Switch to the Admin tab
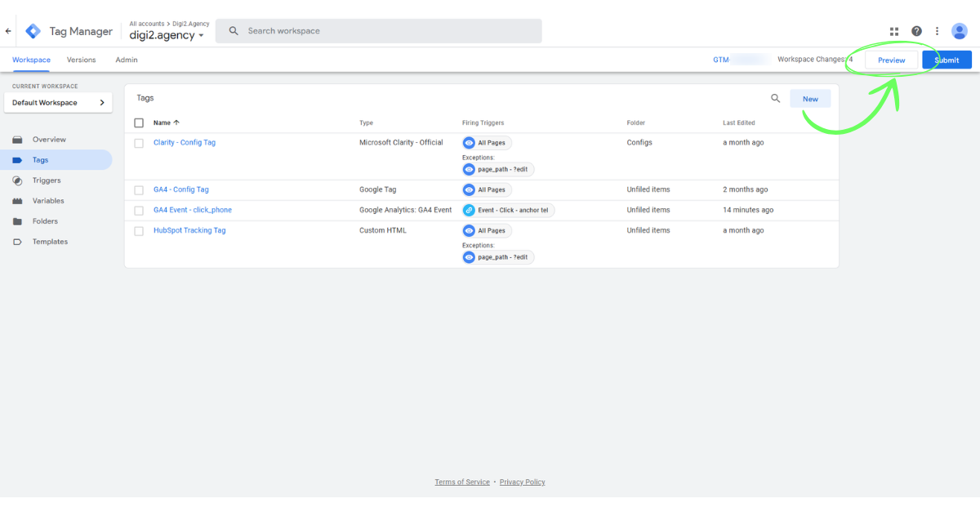980x512 pixels. pos(127,60)
